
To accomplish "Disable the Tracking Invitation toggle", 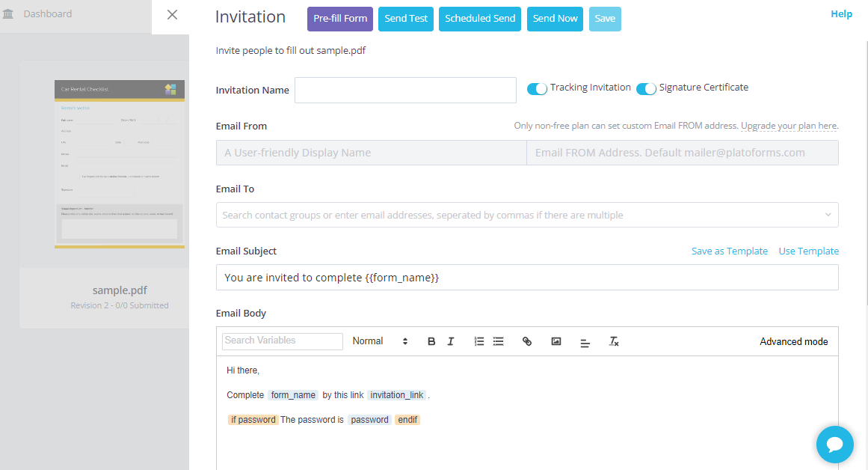I will tap(537, 89).
